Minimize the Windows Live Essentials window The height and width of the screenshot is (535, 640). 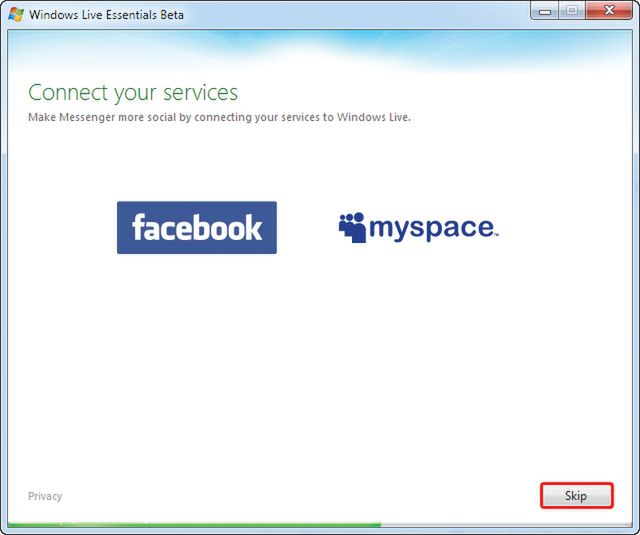tap(545, 11)
